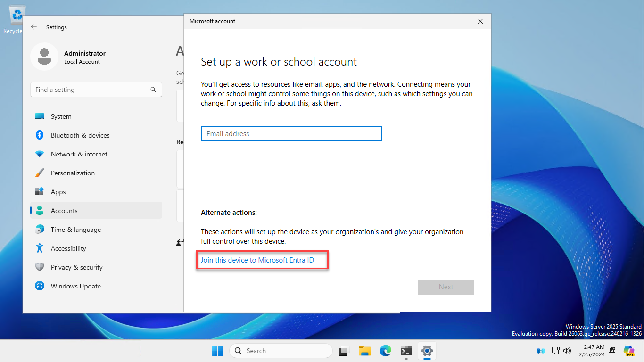Launch Microsoft Edge from the taskbar
This screenshot has width=644, height=362.
point(386,351)
